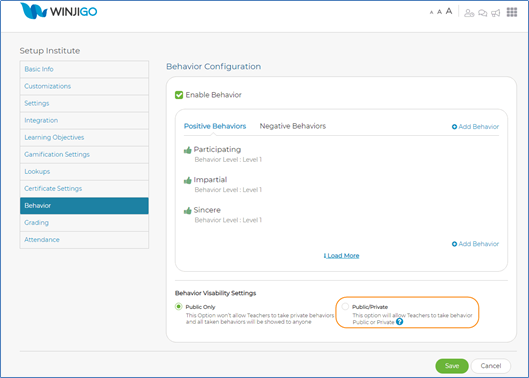Image resolution: width=529 pixels, height=378 pixels.
Task: Select the Public/Private radio option
Action: (345, 306)
